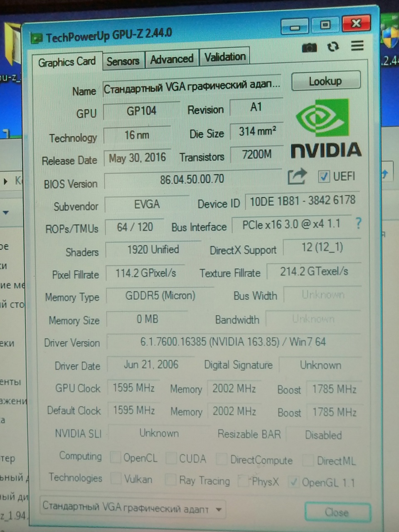Click the Die Size field 314 mm²
This screenshot has height=532, width=399.
[256, 131]
